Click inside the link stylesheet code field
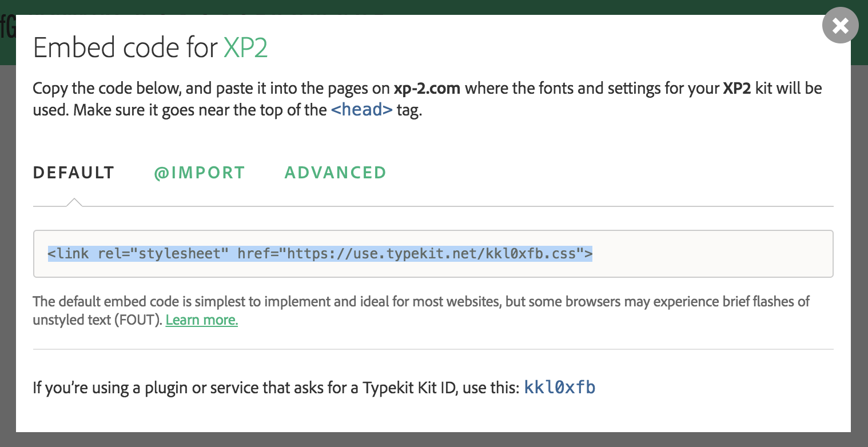 click(433, 254)
